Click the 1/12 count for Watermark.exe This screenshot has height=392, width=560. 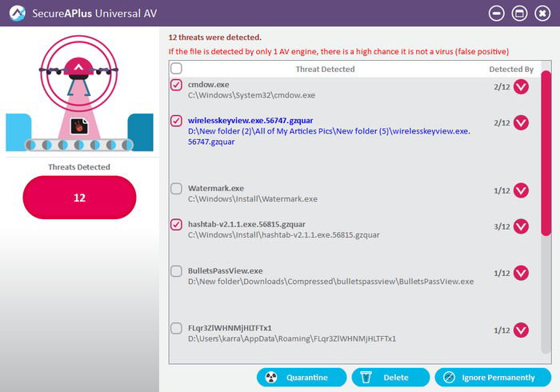coord(502,190)
